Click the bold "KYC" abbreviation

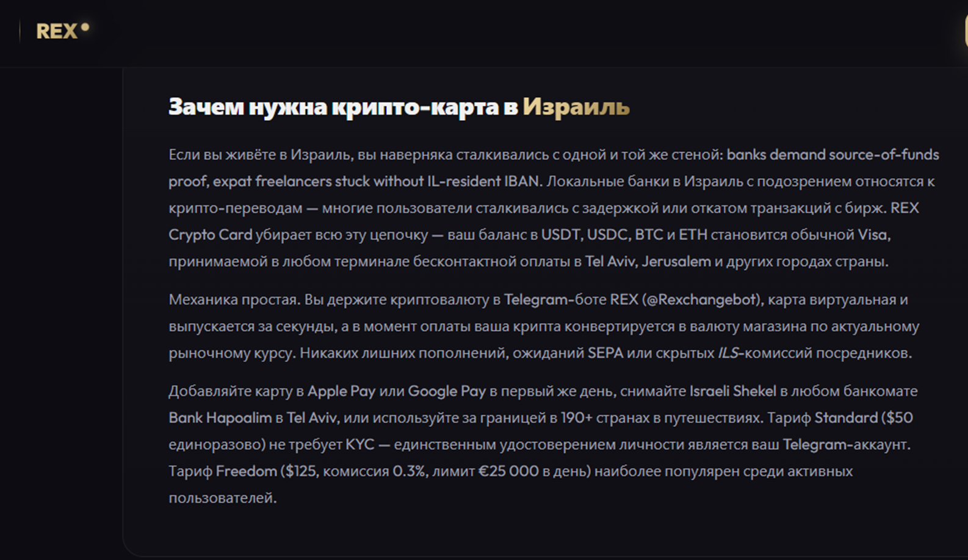(x=359, y=445)
